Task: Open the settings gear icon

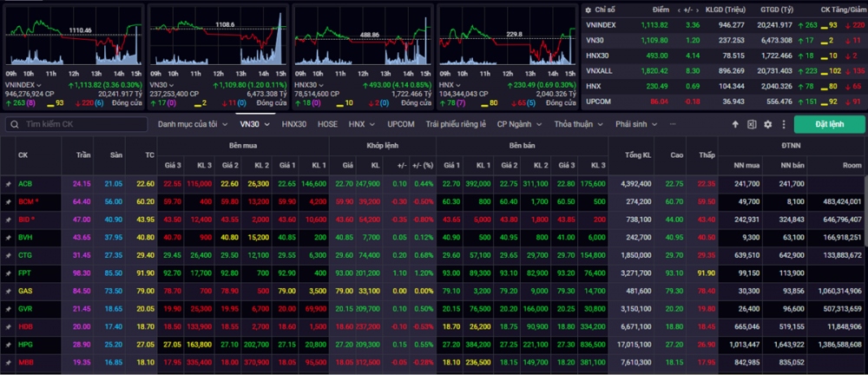Action: 768,125
